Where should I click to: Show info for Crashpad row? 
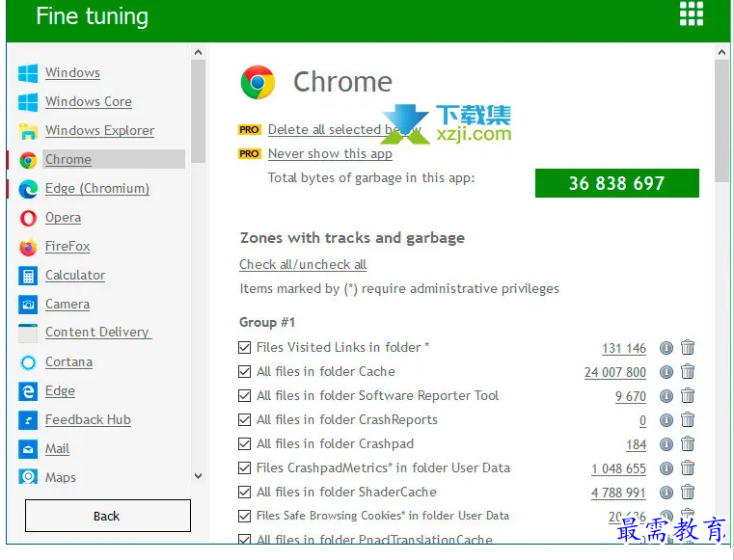666,444
